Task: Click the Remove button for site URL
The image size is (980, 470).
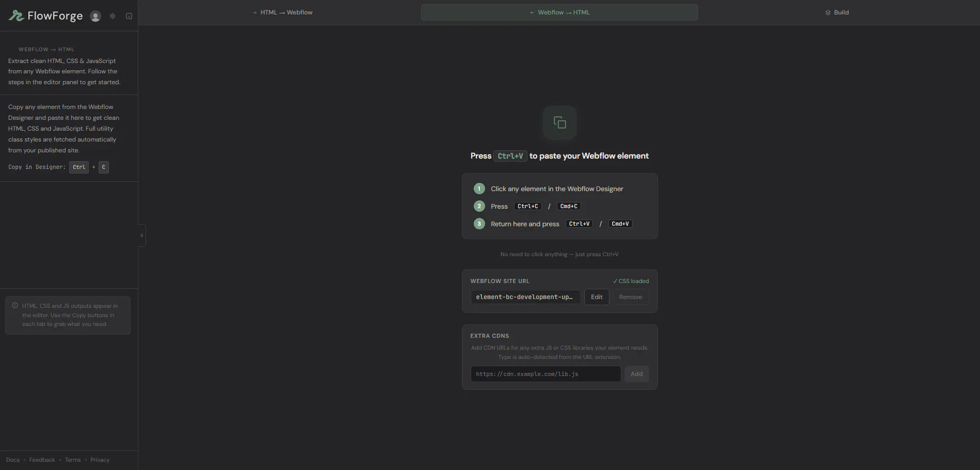Action: 631,297
